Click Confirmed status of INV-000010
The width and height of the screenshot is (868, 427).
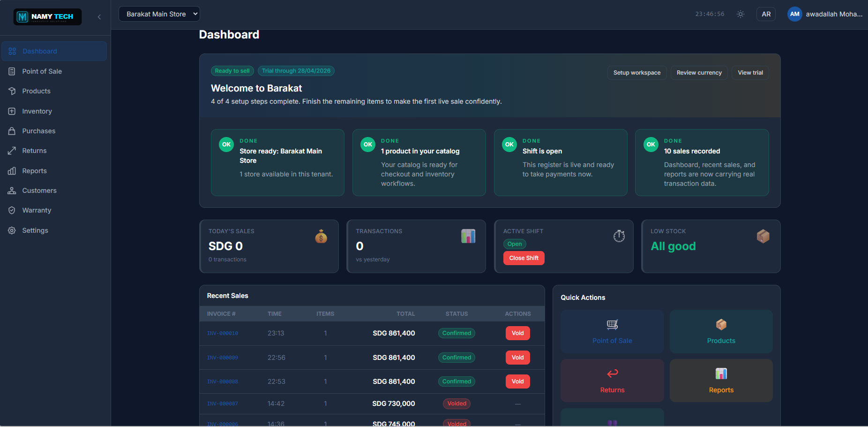[456, 333]
